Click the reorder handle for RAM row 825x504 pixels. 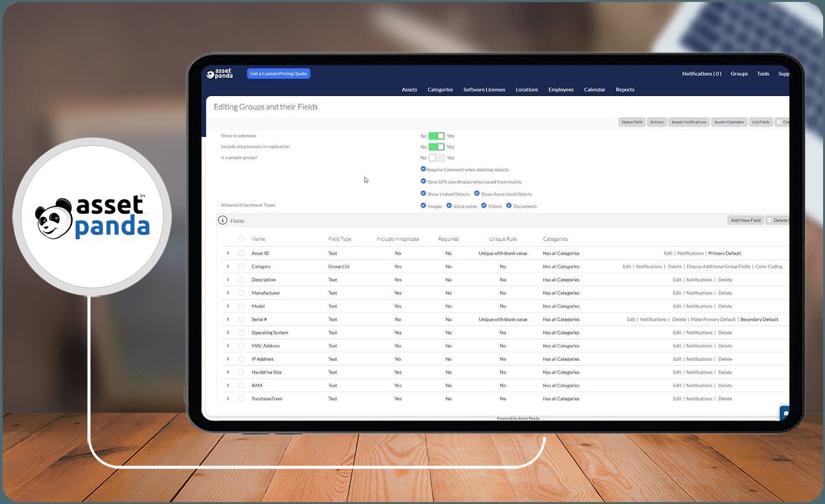point(228,386)
